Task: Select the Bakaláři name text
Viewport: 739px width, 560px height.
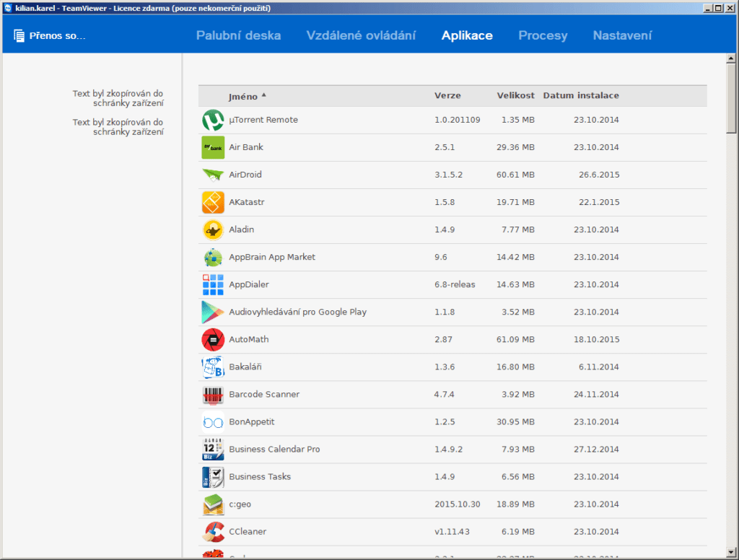Action: click(x=245, y=367)
